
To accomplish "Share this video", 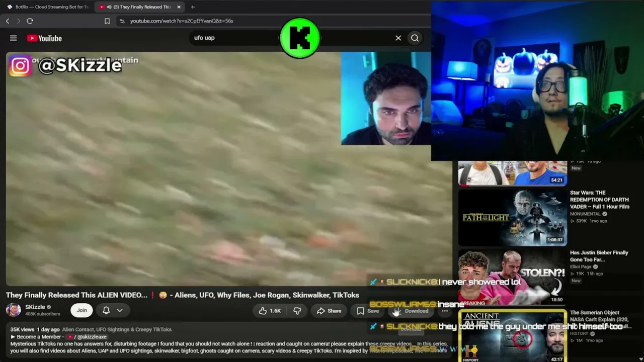I will coord(329,311).
